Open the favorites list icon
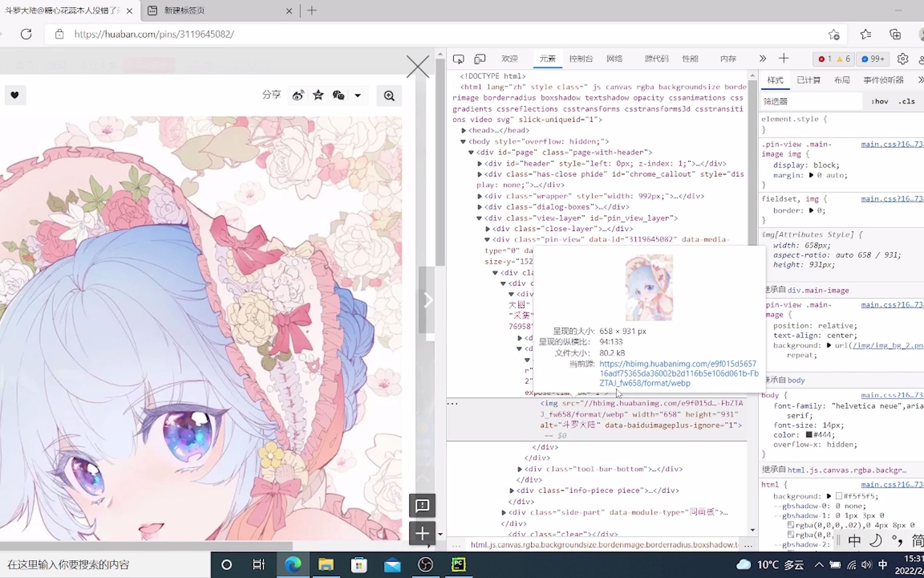Viewport: 924px width, 578px height. point(865,34)
